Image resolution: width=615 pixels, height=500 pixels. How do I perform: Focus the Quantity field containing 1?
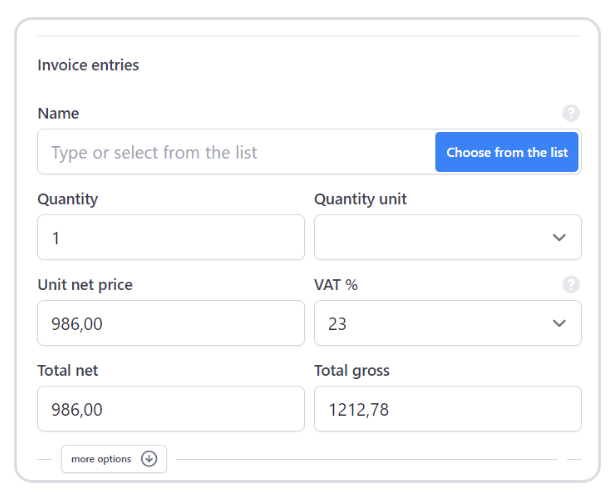(x=171, y=237)
